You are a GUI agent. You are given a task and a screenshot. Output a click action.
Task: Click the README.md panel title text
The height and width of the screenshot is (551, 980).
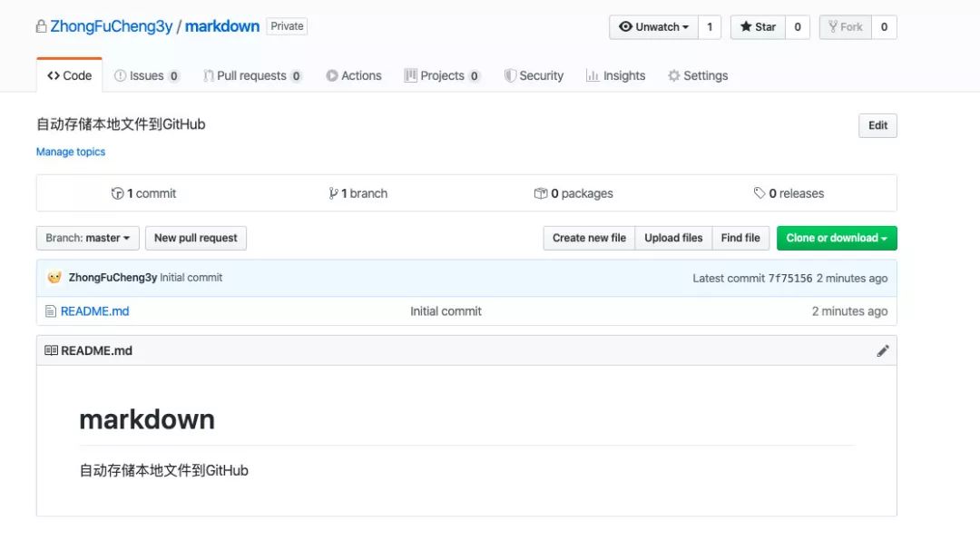pyautogui.click(x=96, y=351)
